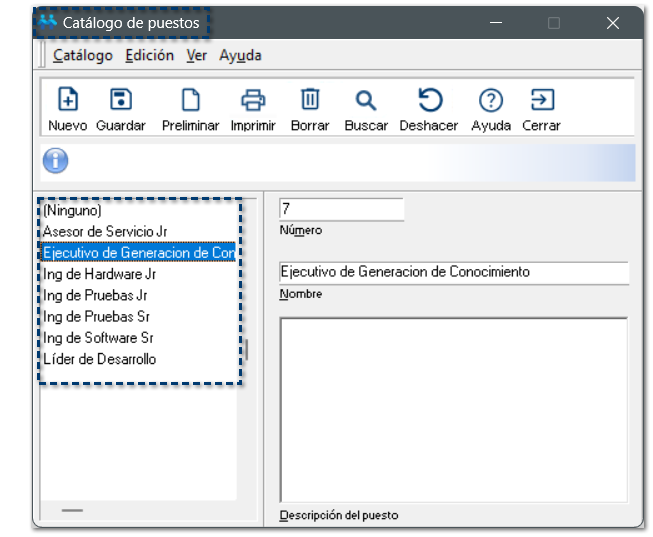Click the blue information icon
The height and width of the screenshot is (537, 653).
(x=56, y=161)
